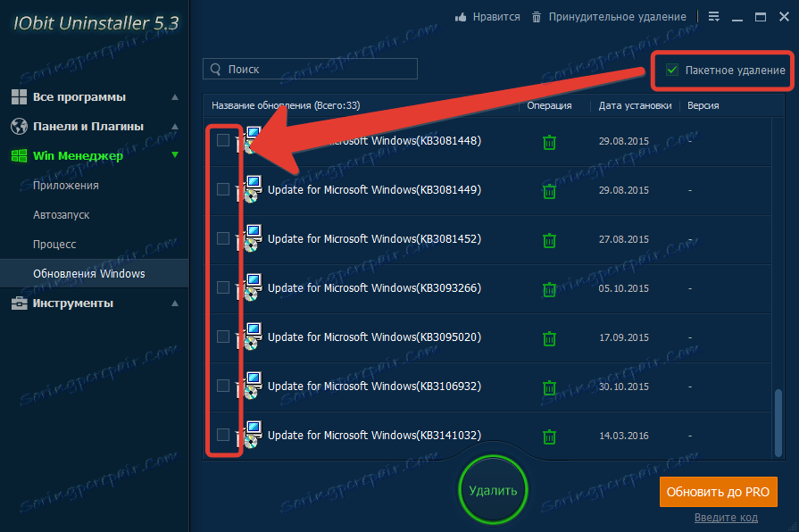Open the Инструменты category
799x532 pixels.
tap(73, 303)
